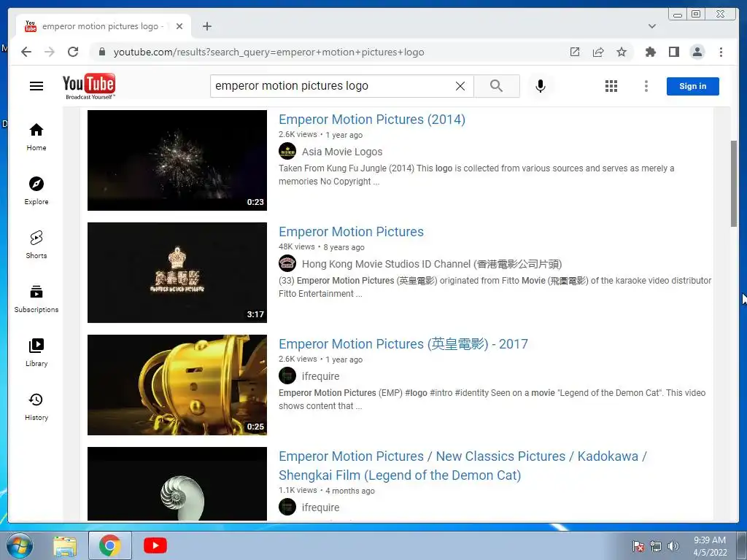This screenshot has height=560, width=747.
Task: Click the browser Forward arrow
Action: [x=50, y=52]
